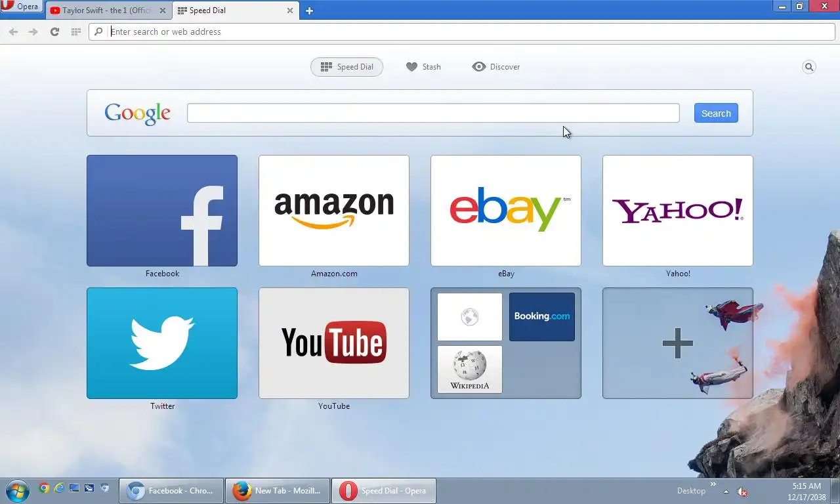Viewport: 840px width, 504px height.
Task: Reload the page with refresh icon
Action: pos(54,31)
